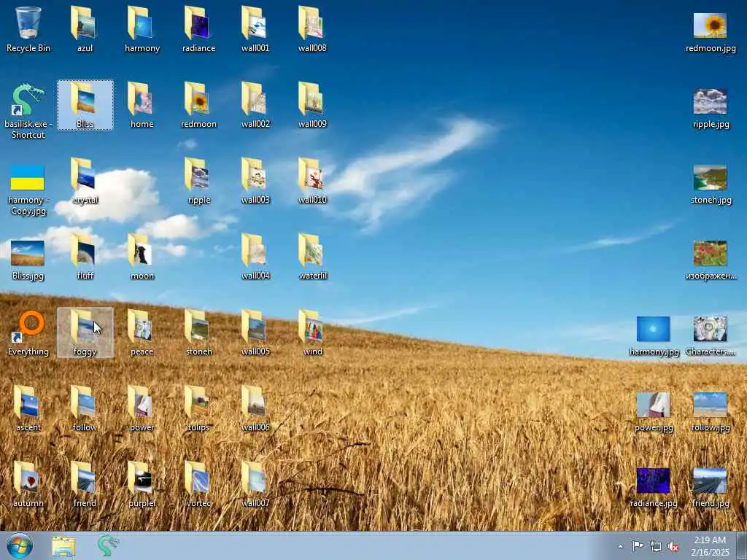Select the friend folder

85,484
